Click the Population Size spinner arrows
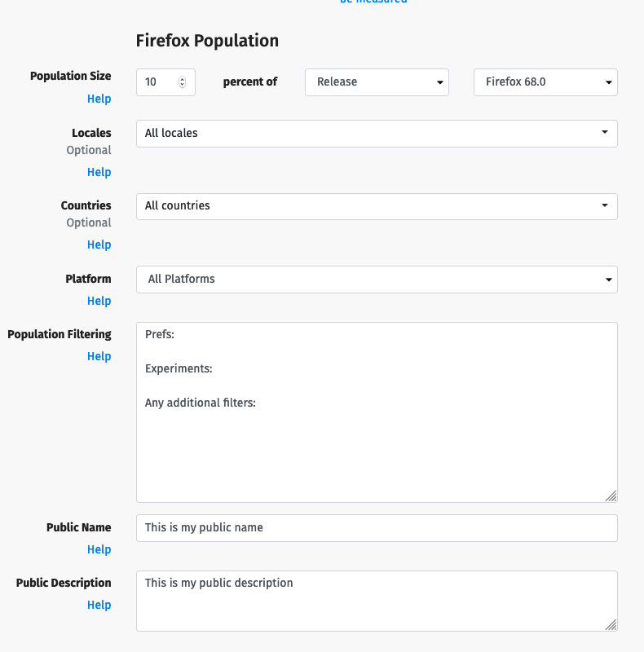The height and width of the screenshot is (652, 644). 183,82
